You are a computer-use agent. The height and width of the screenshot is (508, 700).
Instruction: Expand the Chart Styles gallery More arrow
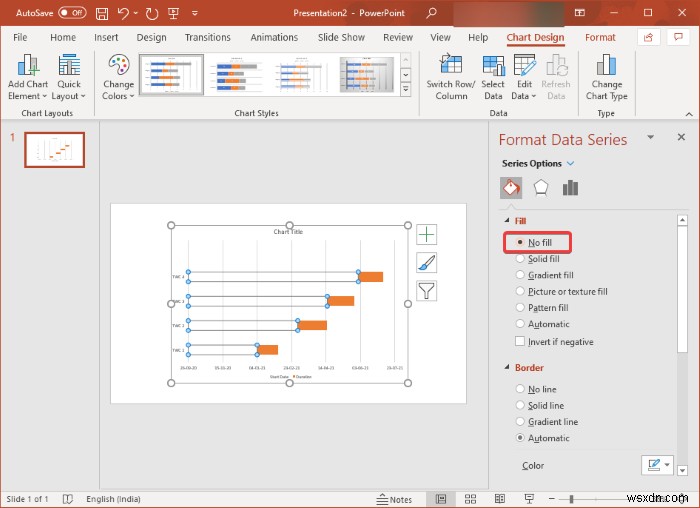click(x=405, y=89)
